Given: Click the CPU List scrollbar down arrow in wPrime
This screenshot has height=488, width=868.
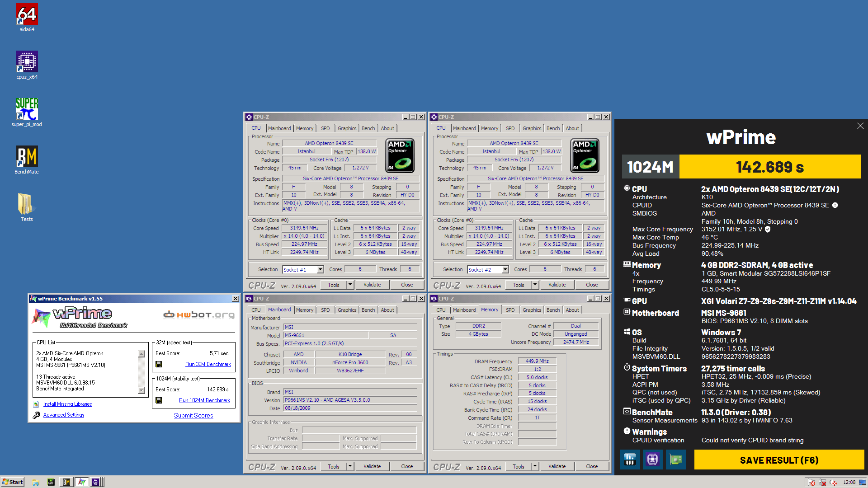Looking at the screenshot, I should [142, 390].
